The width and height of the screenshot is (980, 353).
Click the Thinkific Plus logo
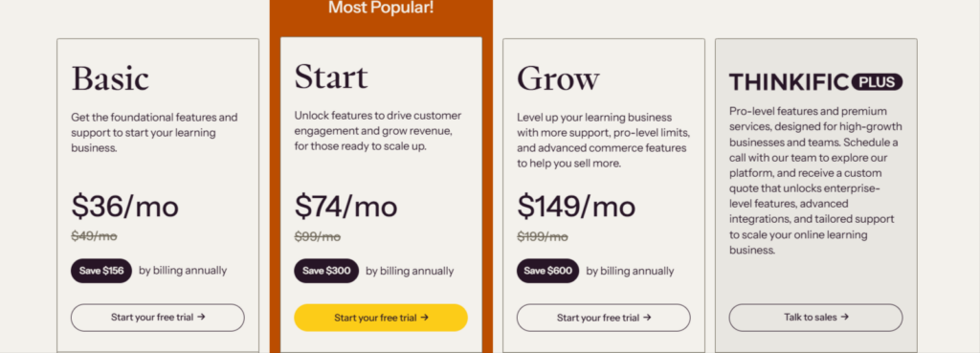(815, 82)
